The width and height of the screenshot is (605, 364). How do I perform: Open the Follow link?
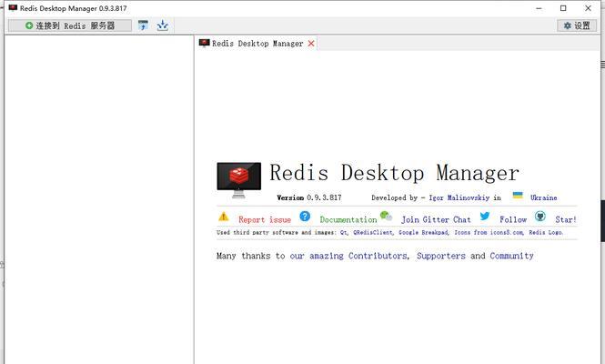pos(513,219)
